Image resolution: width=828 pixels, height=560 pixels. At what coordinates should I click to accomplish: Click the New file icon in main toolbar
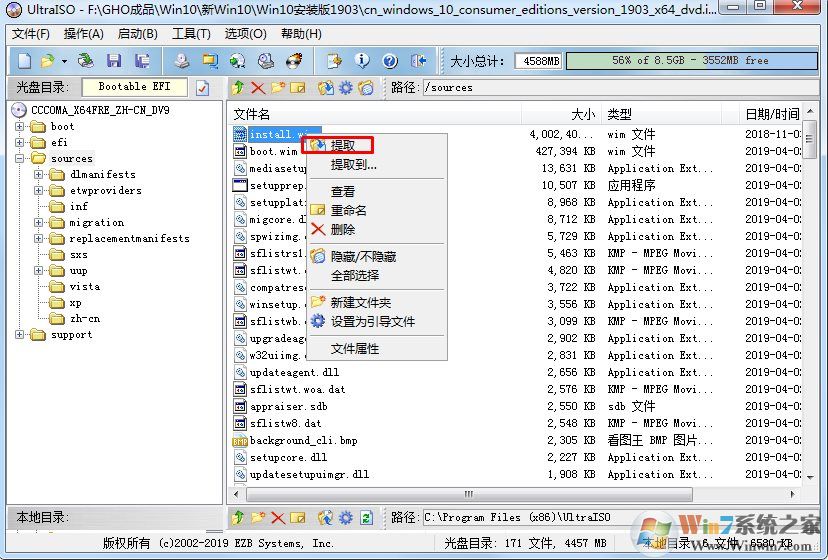(x=24, y=61)
